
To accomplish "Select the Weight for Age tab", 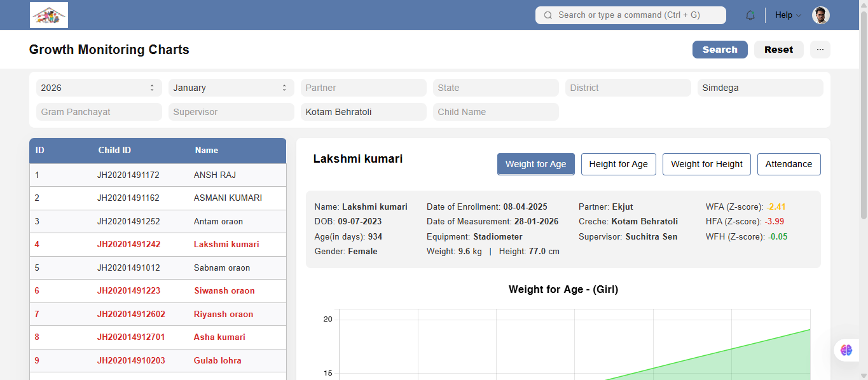I will (x=536, y=164).
